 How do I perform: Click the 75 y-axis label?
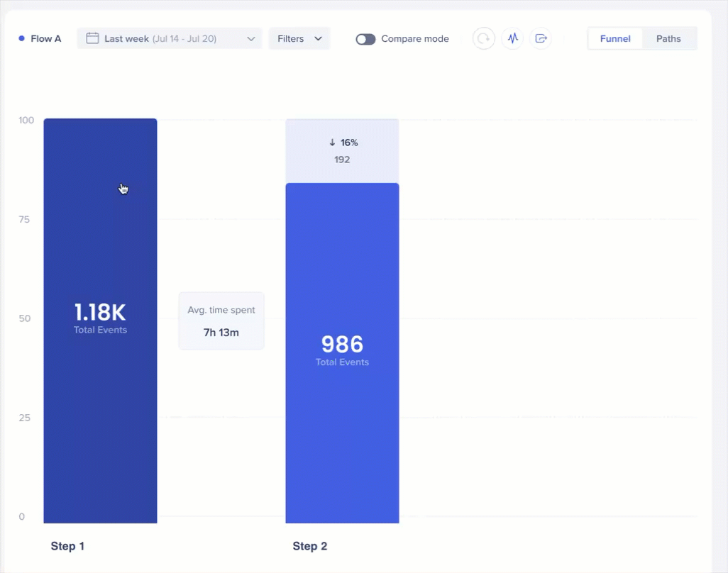pos(24,219)
